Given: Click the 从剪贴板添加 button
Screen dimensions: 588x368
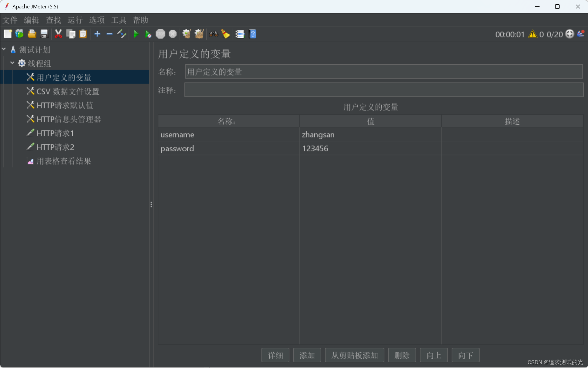Looking at the screenshot, I should (x=355, y=355).
